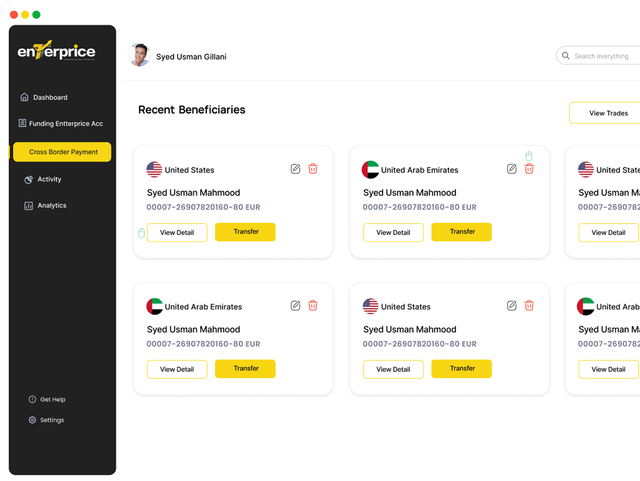Open Get Help in sidebar
Viewport: 640px width, 481px height.
click(52, 399)
